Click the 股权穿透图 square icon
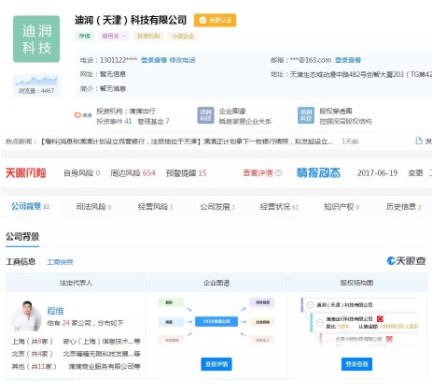This screenshot has width=447, height=384. point(306,115)
